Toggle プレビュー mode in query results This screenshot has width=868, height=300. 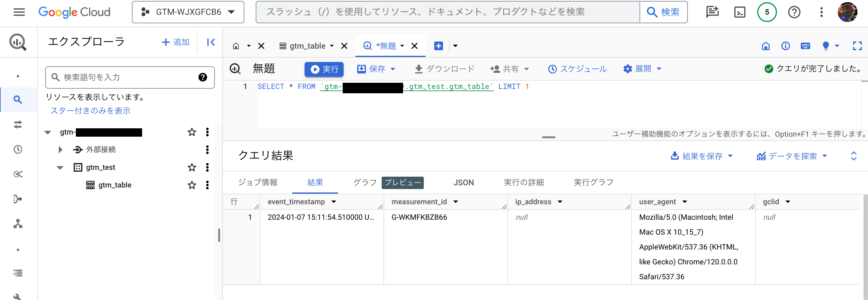pyautogui.click(x=402, y=183)
